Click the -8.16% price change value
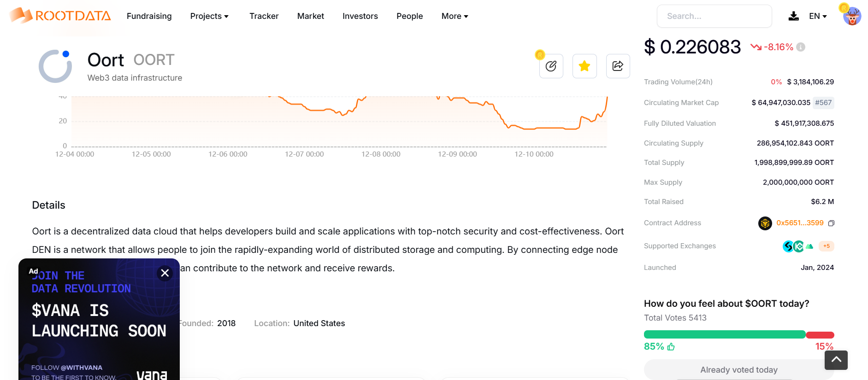 [x=778, y=47]
